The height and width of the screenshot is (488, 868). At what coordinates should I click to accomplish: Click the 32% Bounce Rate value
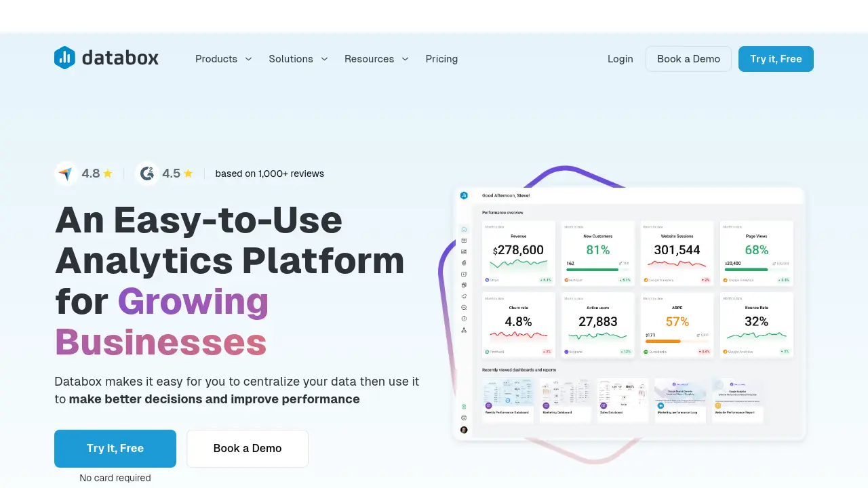[x=756, y=321]
